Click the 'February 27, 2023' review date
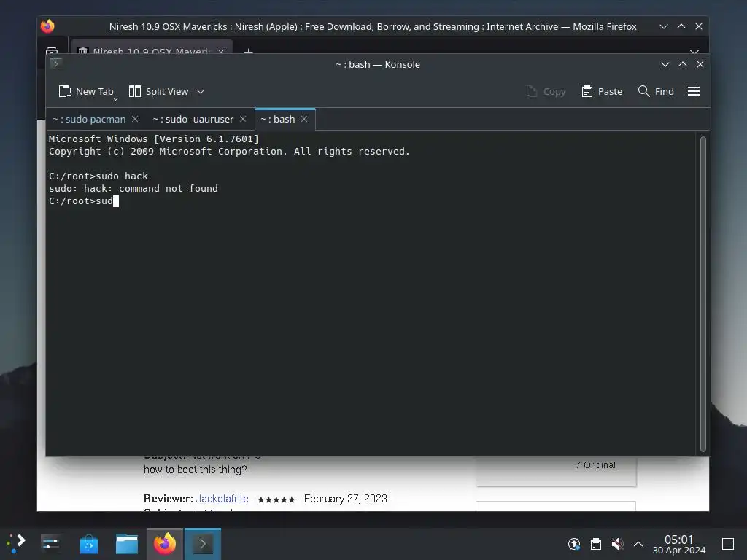The height and width of the screenshot is (560, 747). click(x=345, y=499)
